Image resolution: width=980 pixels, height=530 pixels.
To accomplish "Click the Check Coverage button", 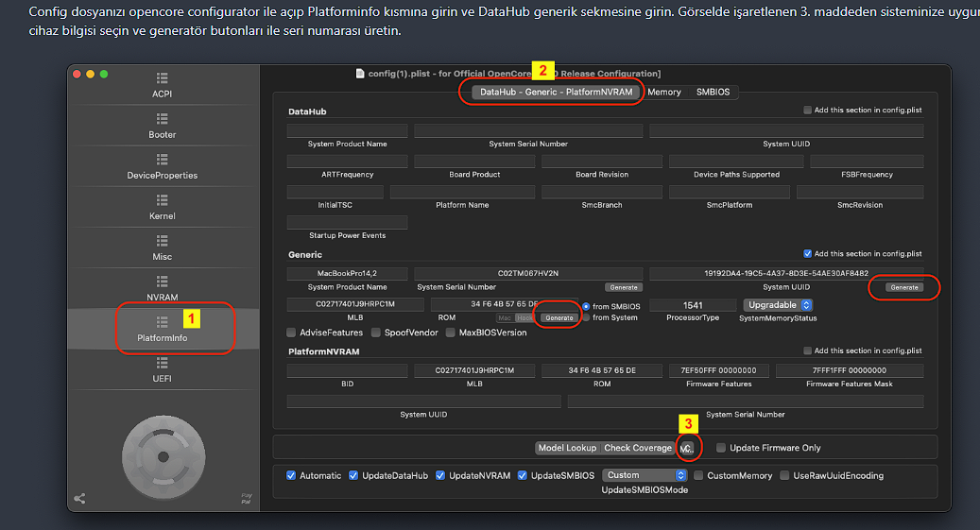I will coord(638,448).
